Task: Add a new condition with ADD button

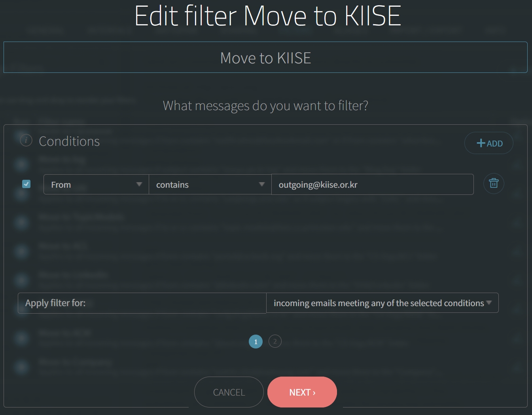Action: 489,143
